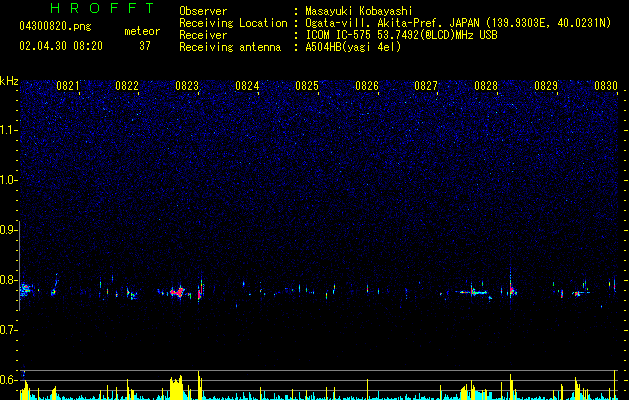
Task: Click the 0827 time marker
Action: tap(426, 86)
